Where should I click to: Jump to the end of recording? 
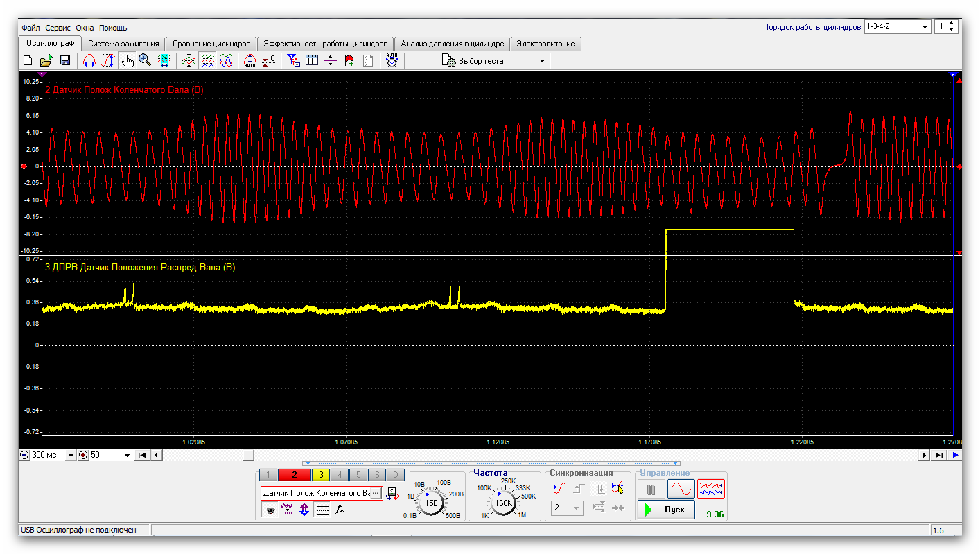[938, 455]
